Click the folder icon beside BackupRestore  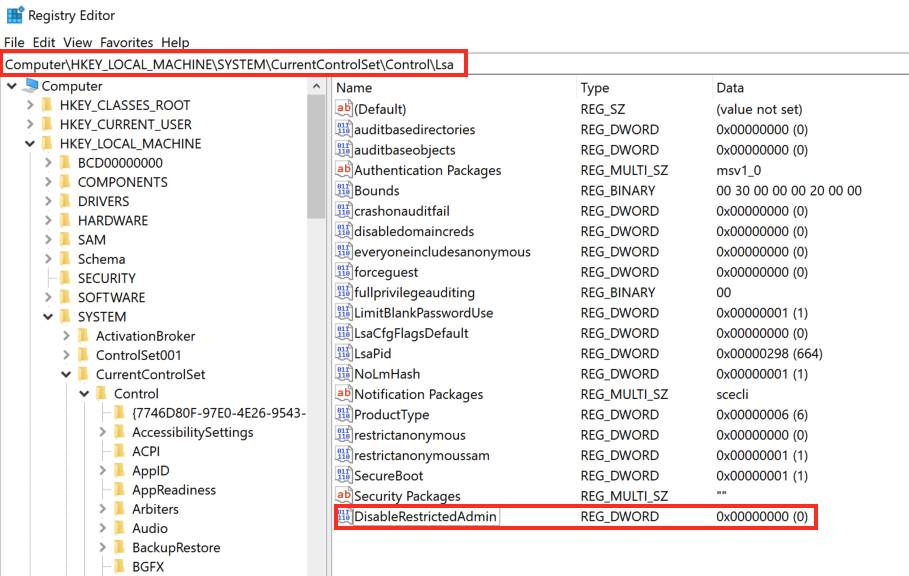tap(119, 548)
